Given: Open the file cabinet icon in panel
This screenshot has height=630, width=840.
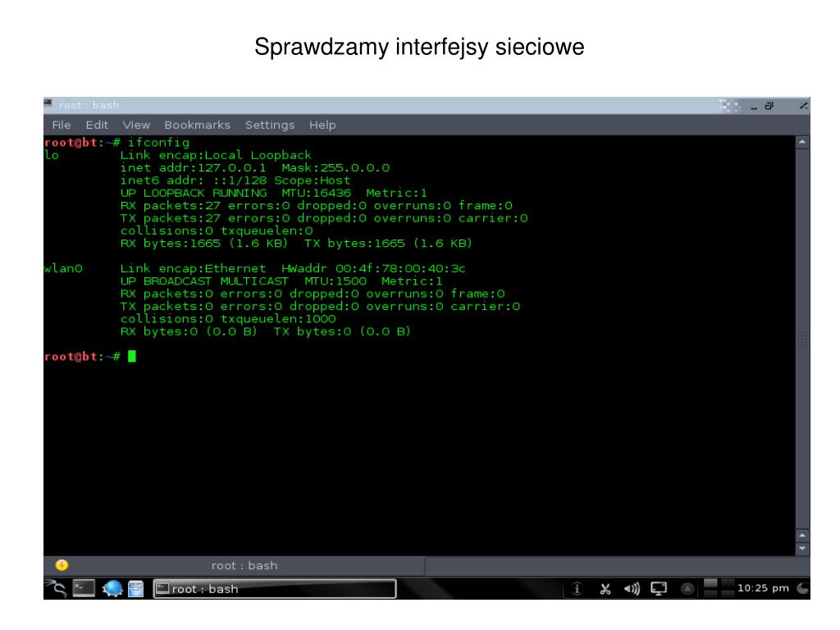Looking at the screenshot, I should point(135,588).
